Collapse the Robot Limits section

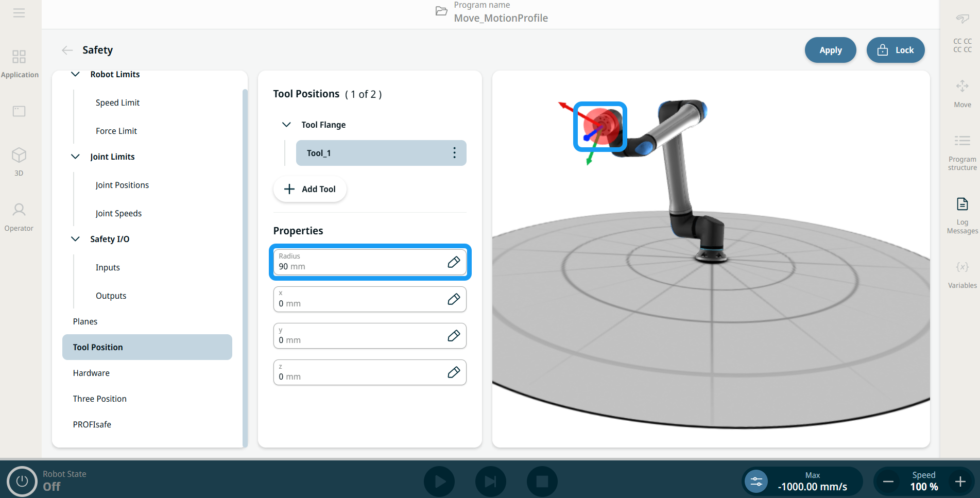[x=75, y=74]
